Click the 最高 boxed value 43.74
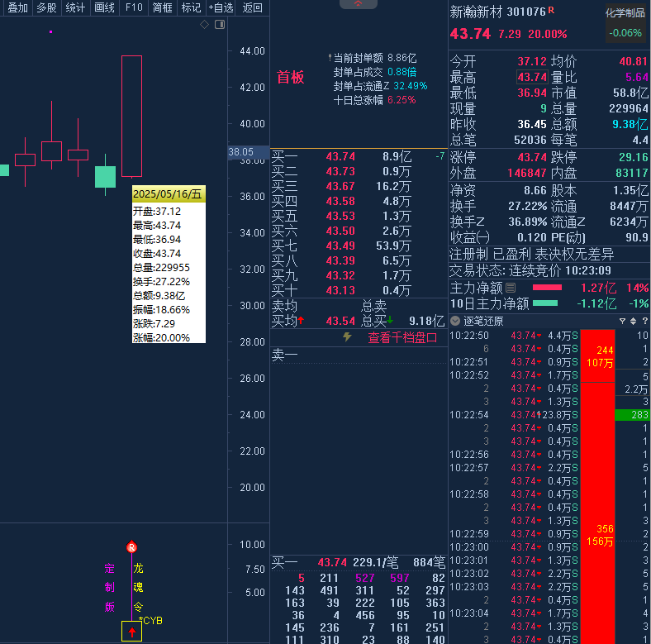 point(532,77)
